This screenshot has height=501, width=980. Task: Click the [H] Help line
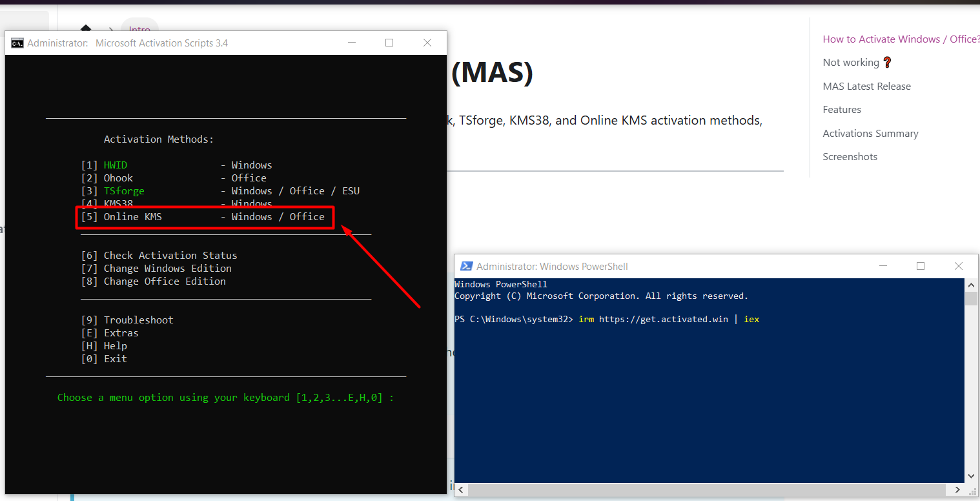(104, 346)
